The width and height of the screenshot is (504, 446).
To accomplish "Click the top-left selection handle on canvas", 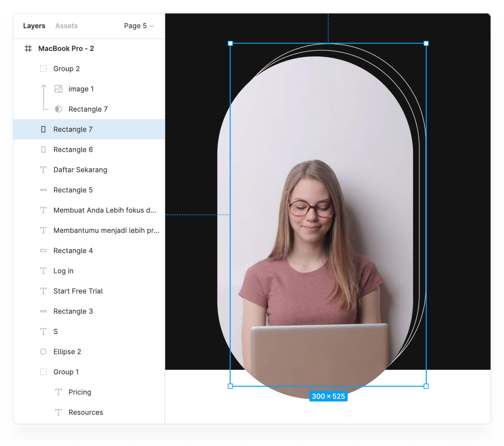I will tap(230, 43).
